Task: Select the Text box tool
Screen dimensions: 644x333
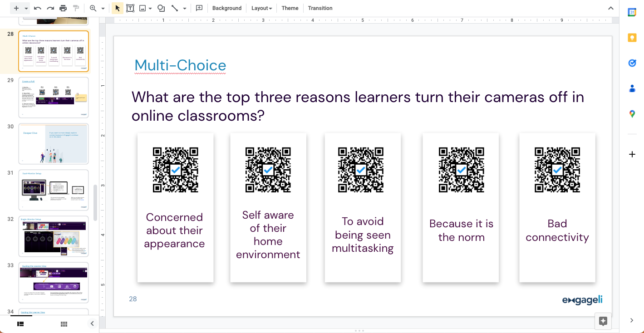Action: coord(130,8)
